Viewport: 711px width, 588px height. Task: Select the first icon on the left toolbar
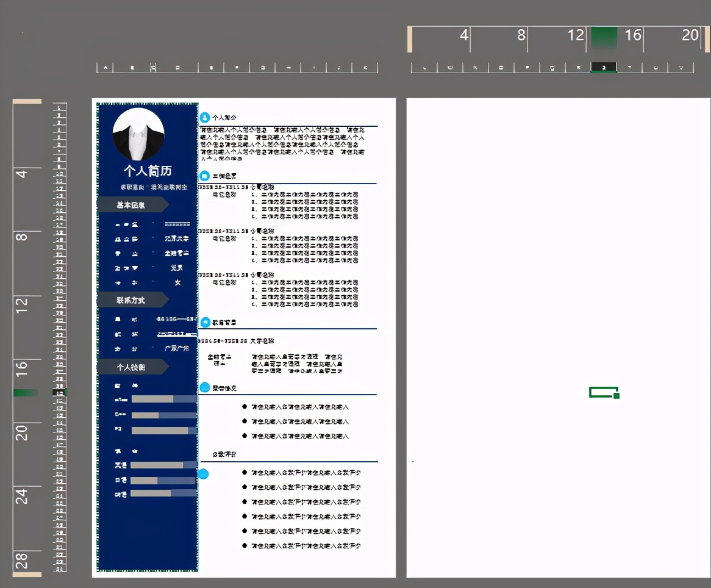tap(104, 67)
